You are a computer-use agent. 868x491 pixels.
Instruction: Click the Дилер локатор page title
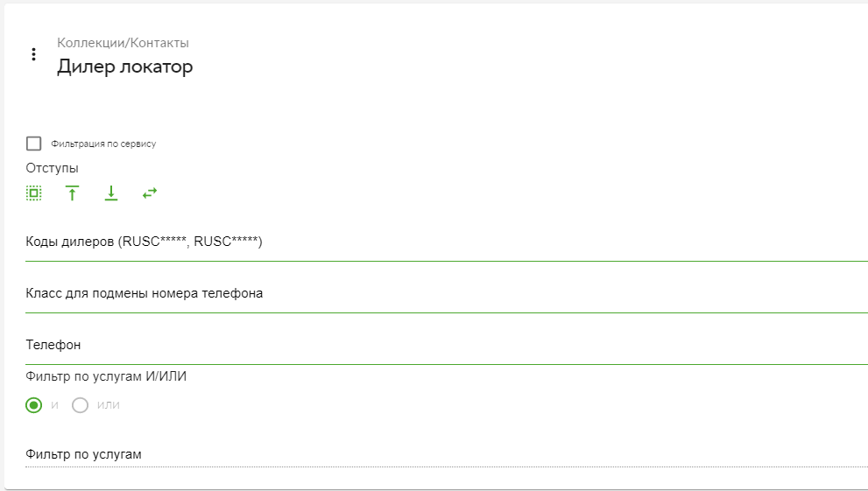125,67
